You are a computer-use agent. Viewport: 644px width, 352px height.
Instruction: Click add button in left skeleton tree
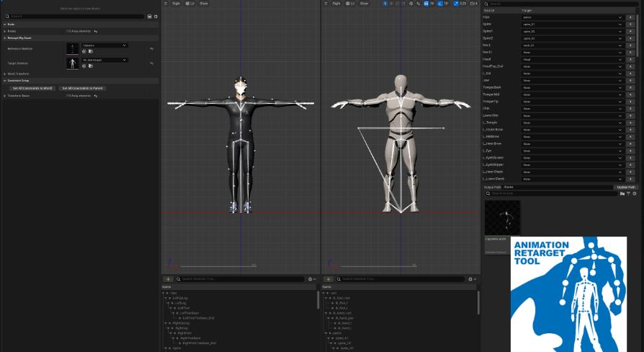click(168, 278)
